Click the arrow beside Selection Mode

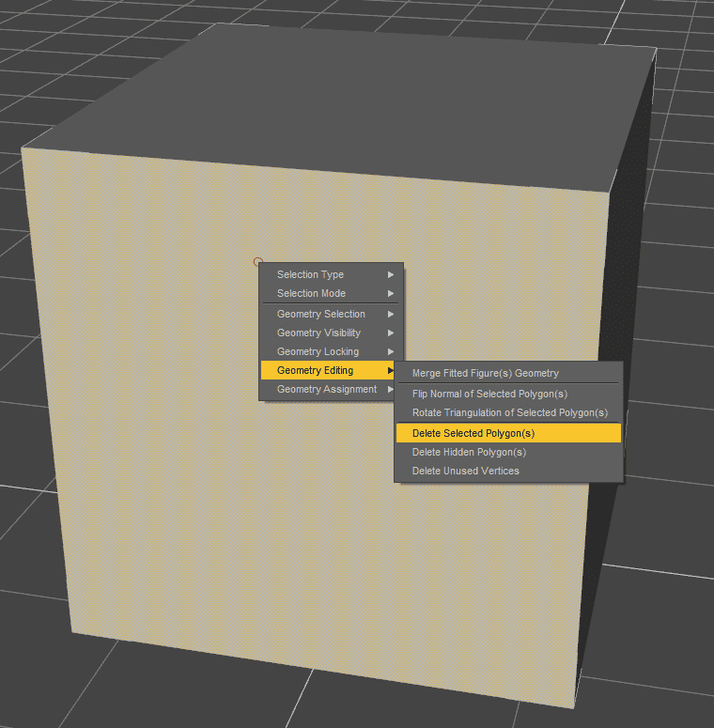coord(391,293)
